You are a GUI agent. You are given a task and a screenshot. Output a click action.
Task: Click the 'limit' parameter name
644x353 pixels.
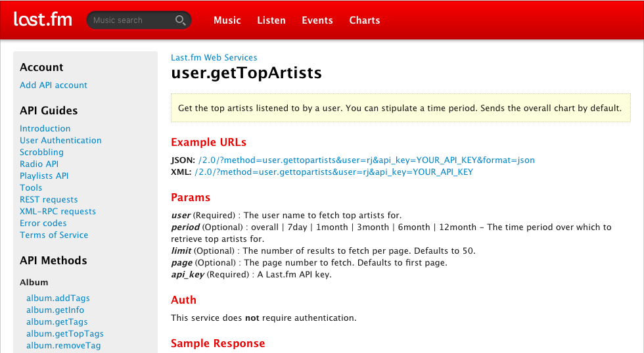181,250
